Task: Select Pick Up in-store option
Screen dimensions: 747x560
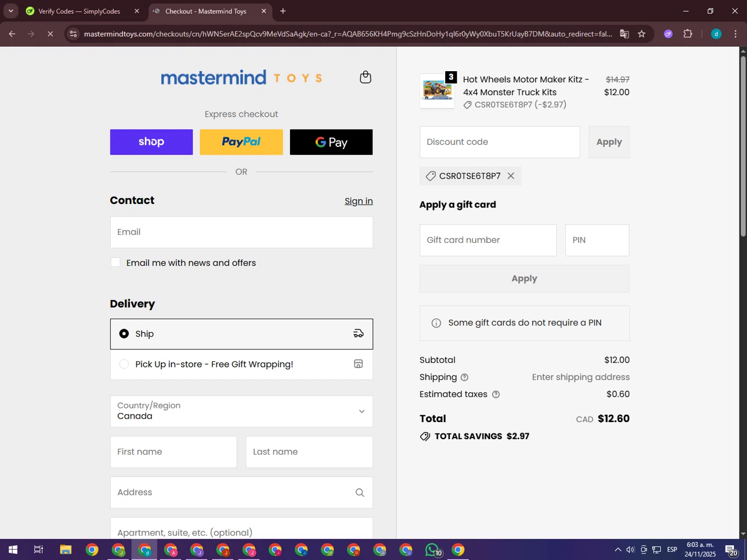Action: 242,364
